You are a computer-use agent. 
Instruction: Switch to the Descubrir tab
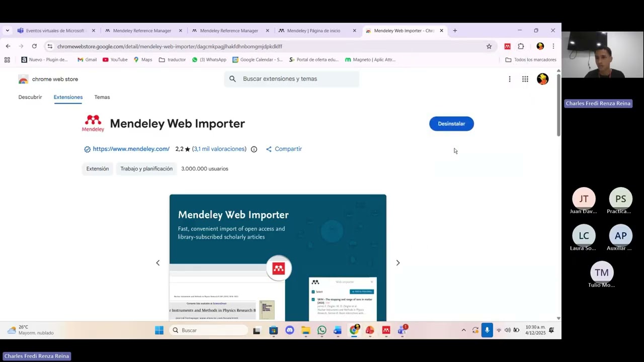[30, 97]
